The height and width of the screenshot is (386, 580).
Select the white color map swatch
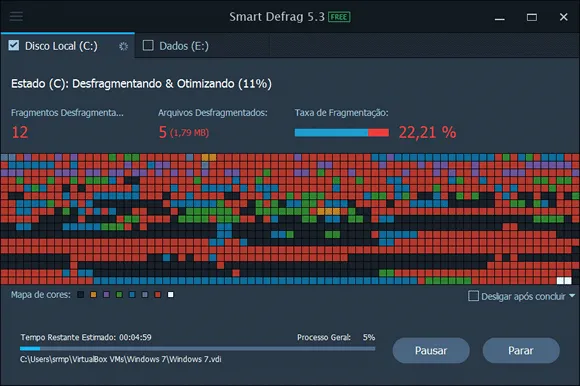pyautogui.click(x=171, y=295)
